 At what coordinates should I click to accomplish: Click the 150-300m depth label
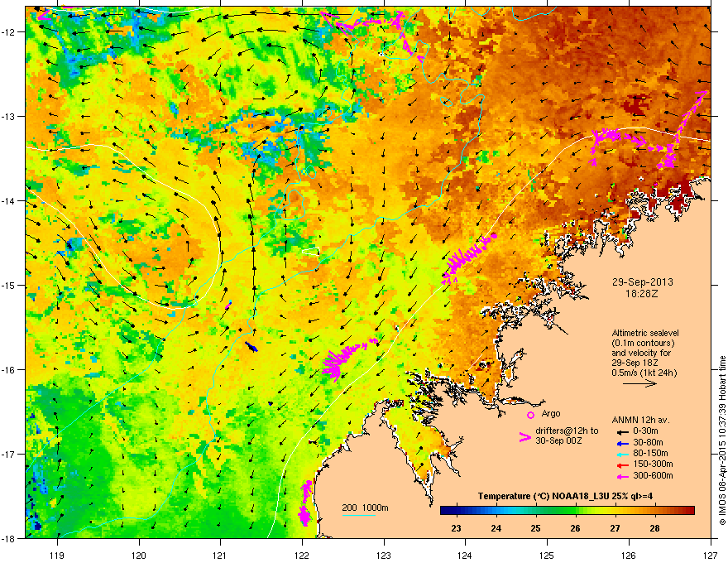click(653, 464)
